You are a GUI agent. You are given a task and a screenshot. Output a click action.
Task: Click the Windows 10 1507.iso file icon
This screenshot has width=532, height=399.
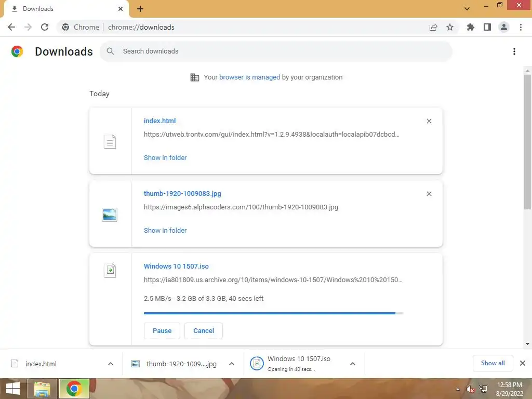pos(110,270)
